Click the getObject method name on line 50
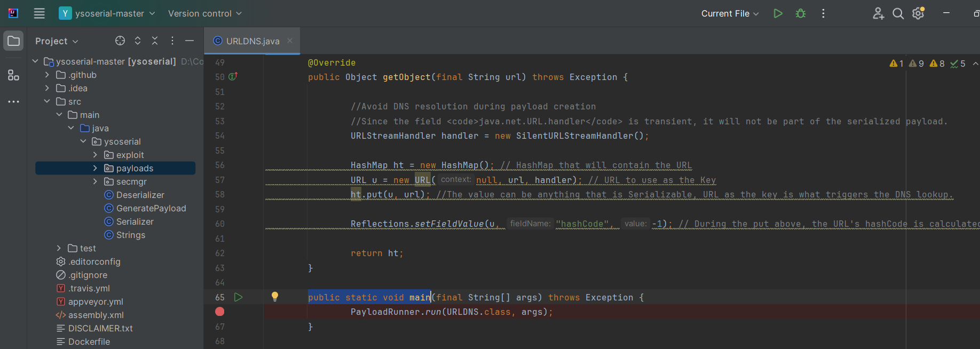 (x=406, y=77)
